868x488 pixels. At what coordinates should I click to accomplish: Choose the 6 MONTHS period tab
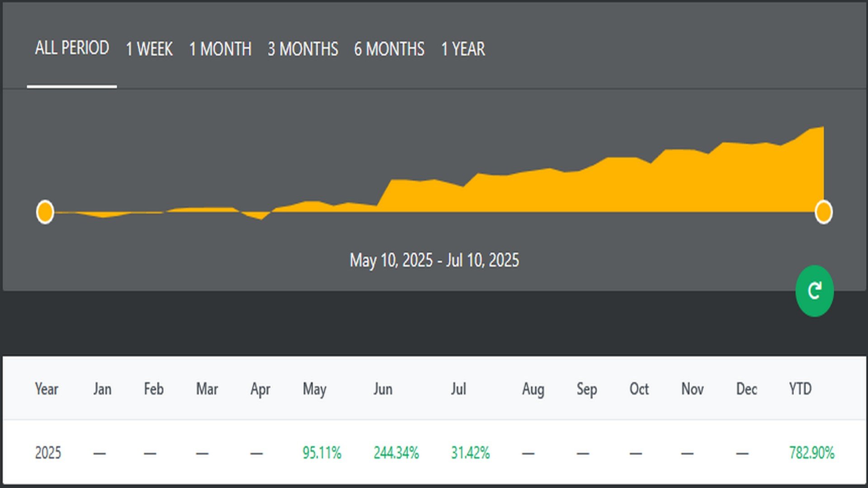pos(389,49)
